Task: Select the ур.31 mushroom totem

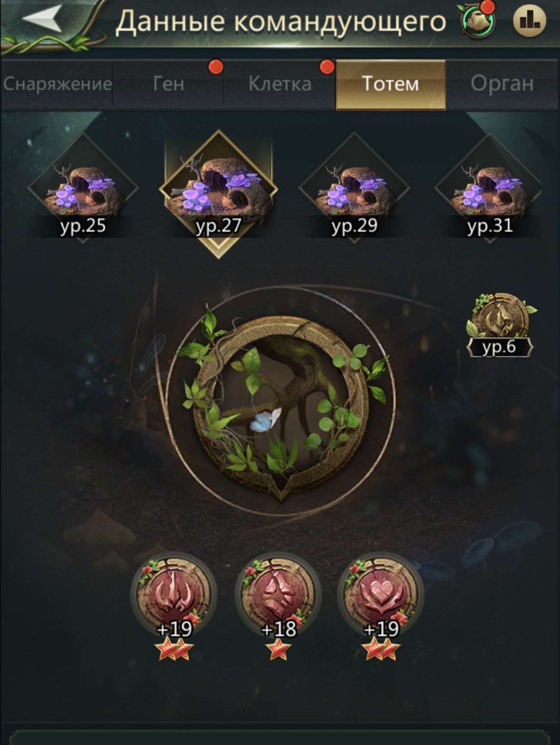Action: point(490,189)
